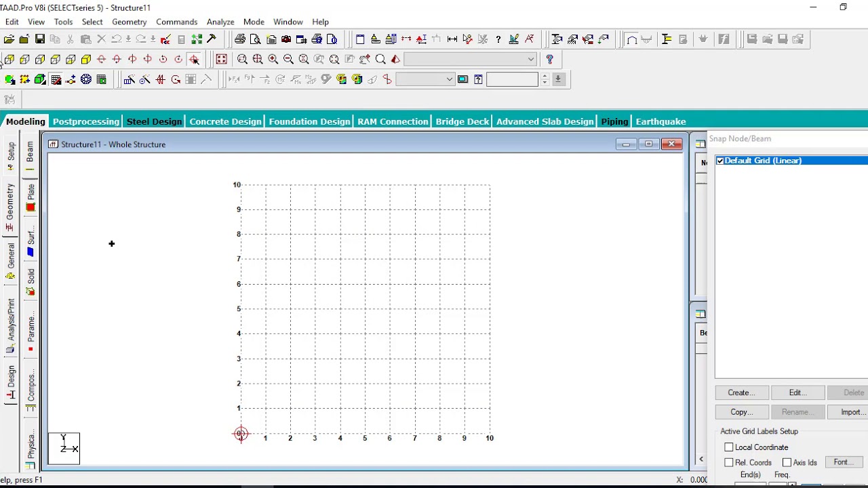Click the Rotate Up red circle icon

click(x=102, y=60)
